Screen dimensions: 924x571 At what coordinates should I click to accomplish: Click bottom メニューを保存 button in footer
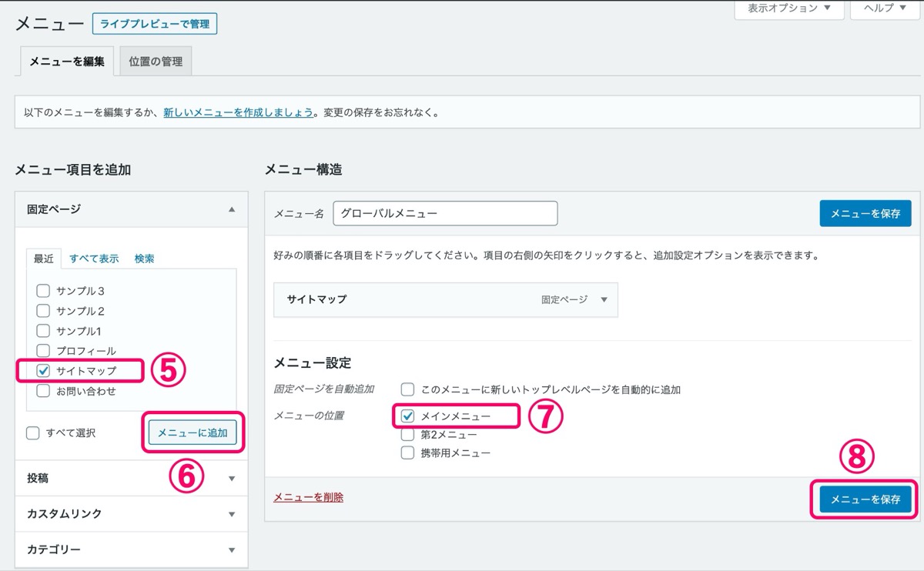[865, 499]
